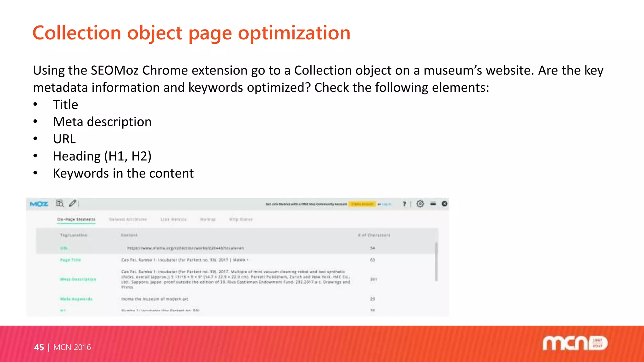Open the Link Metrics tab

pyautogui.click(x=174, y=219)
